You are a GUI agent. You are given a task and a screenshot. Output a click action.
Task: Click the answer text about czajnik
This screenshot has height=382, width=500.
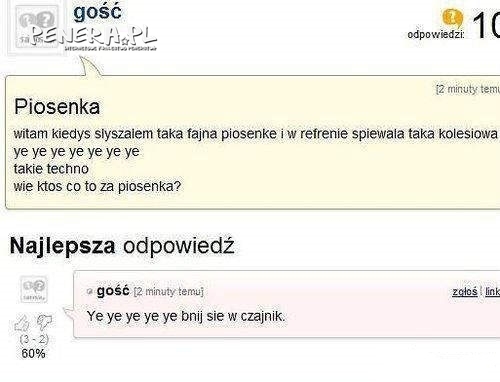(x=186, y=316)
